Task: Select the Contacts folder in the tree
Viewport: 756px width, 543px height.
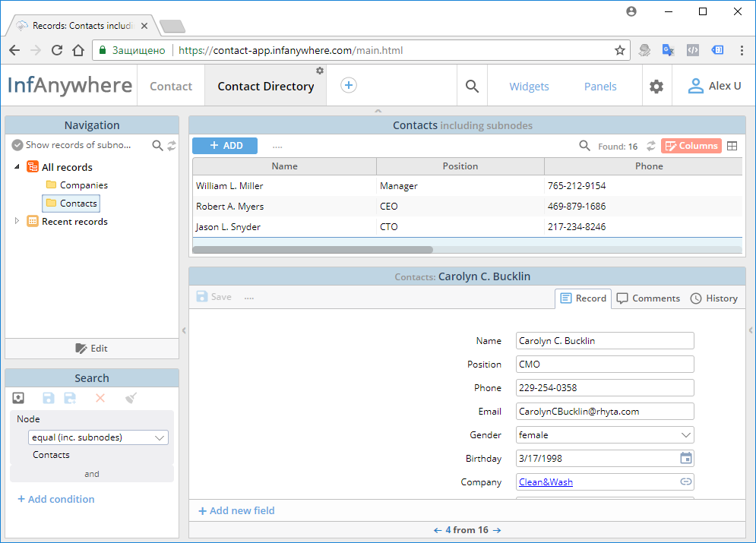Action: click(x=71, y=204)
